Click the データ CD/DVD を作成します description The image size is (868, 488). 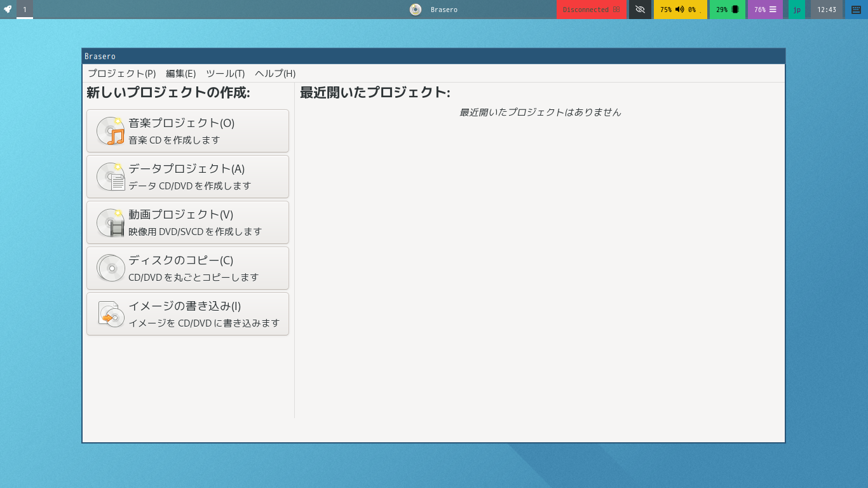(190, 186)
